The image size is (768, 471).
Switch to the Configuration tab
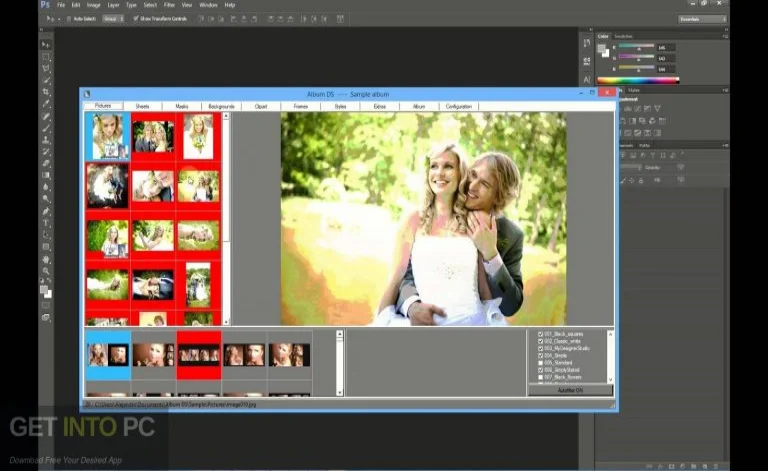pyautogui.click(x=459, y=106)
